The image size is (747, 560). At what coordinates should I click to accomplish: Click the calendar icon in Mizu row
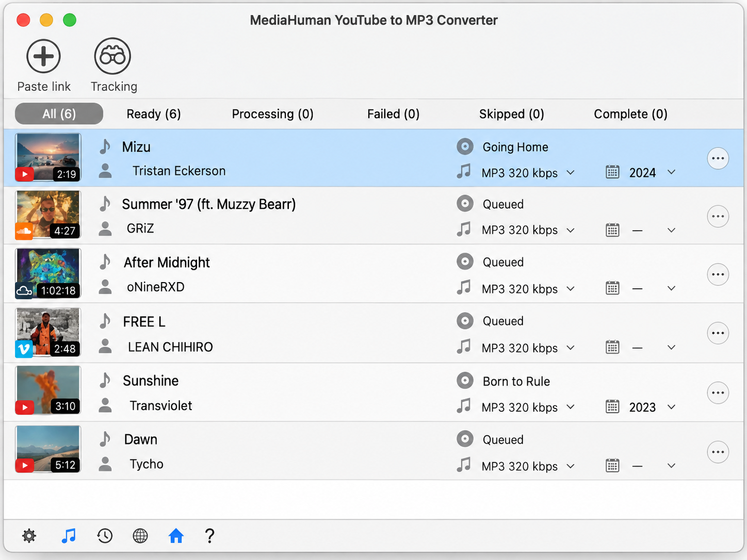point(612,172)
